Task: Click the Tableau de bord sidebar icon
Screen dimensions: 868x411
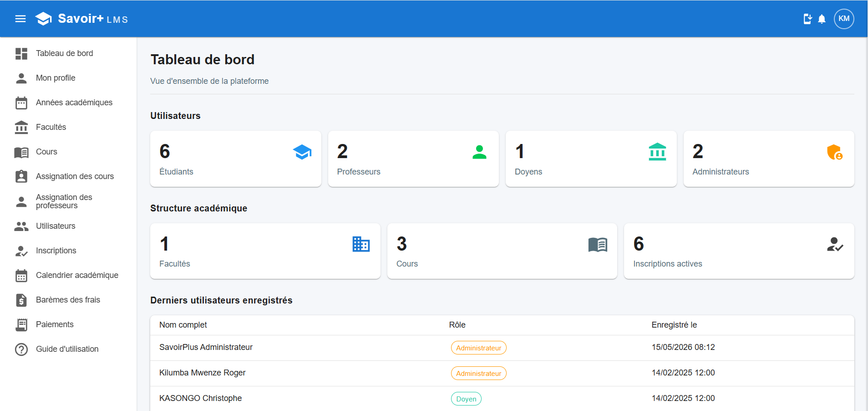Action: click(21, 53)
